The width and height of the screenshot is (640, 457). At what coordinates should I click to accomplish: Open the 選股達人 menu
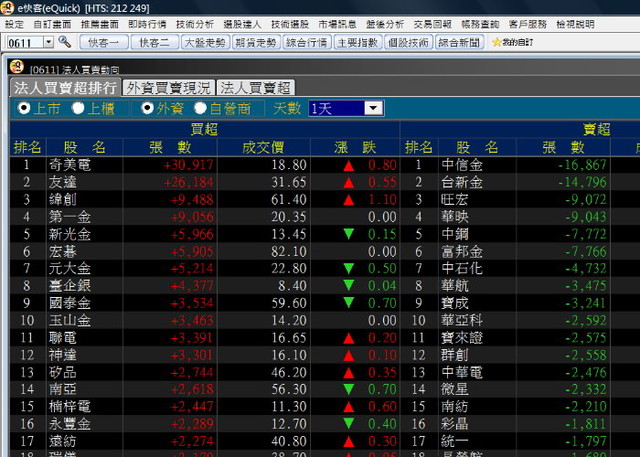242,24
